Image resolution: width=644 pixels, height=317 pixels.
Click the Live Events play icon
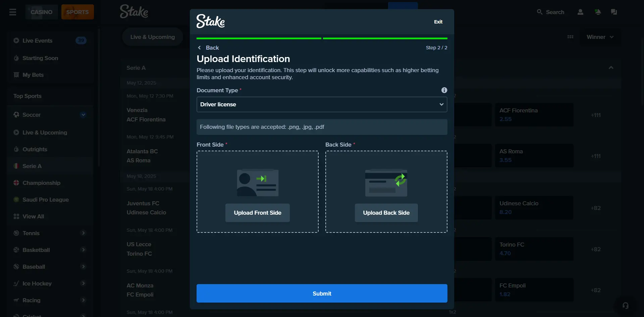(16, 41)
